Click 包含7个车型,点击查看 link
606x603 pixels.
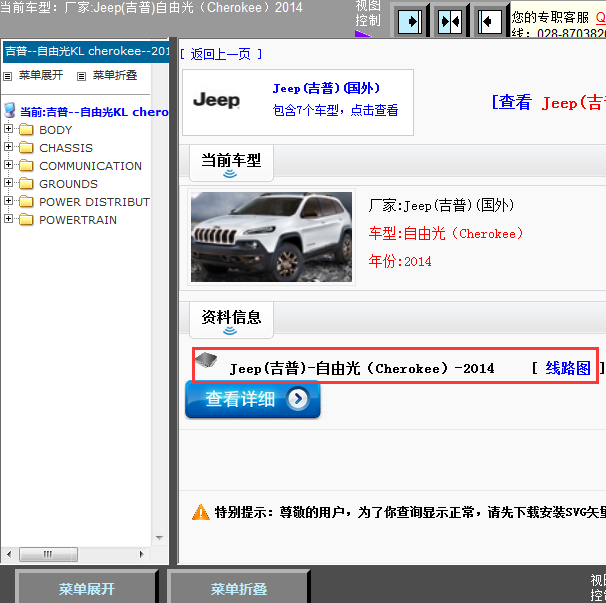335,110
